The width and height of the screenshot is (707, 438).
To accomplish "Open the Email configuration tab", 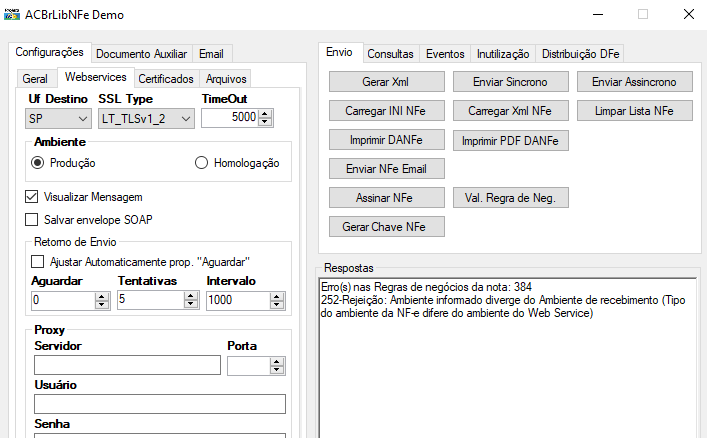I will 211,54.
